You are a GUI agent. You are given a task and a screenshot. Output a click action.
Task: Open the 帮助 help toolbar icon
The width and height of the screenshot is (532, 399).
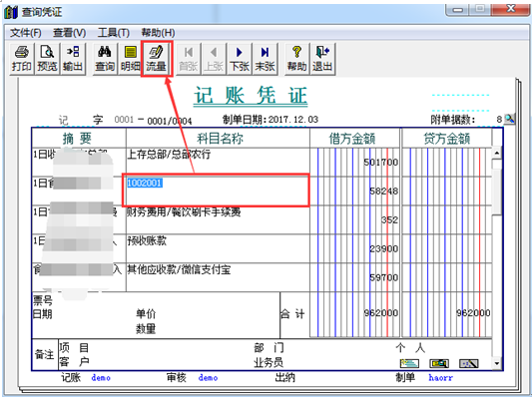tap(296, 58)
